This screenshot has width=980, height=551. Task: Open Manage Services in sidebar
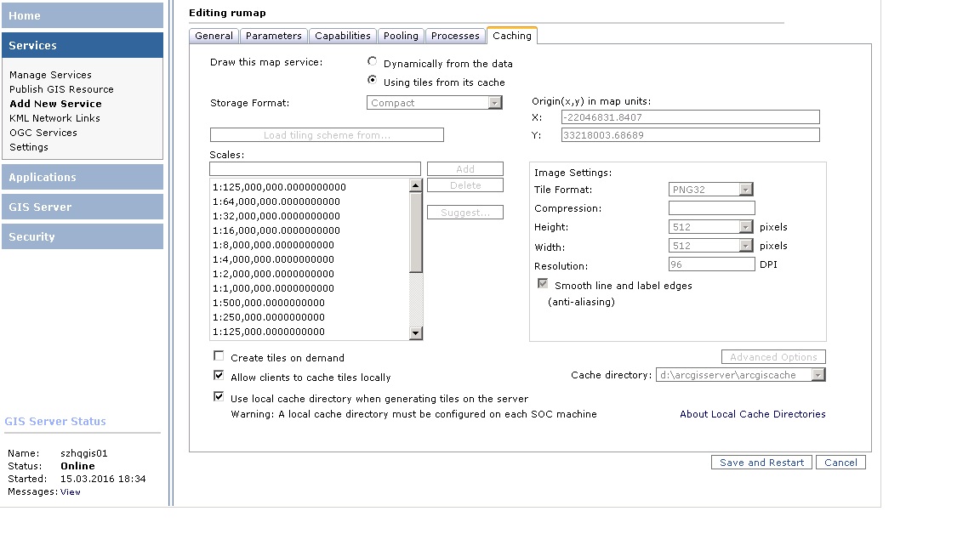point(50,75)
